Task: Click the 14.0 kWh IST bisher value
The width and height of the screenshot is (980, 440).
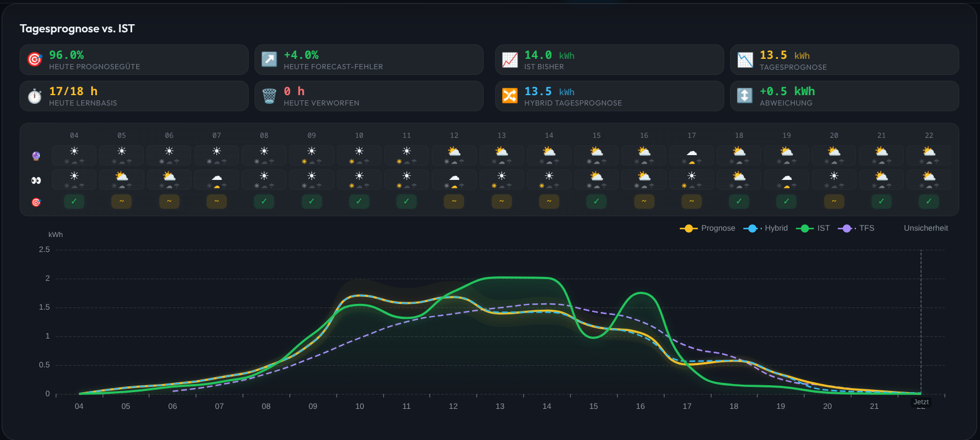Action: 549,55
